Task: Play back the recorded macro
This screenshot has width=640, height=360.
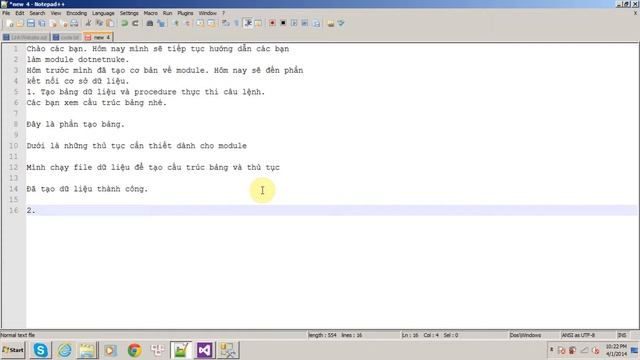Action: (x=294, y=23)
